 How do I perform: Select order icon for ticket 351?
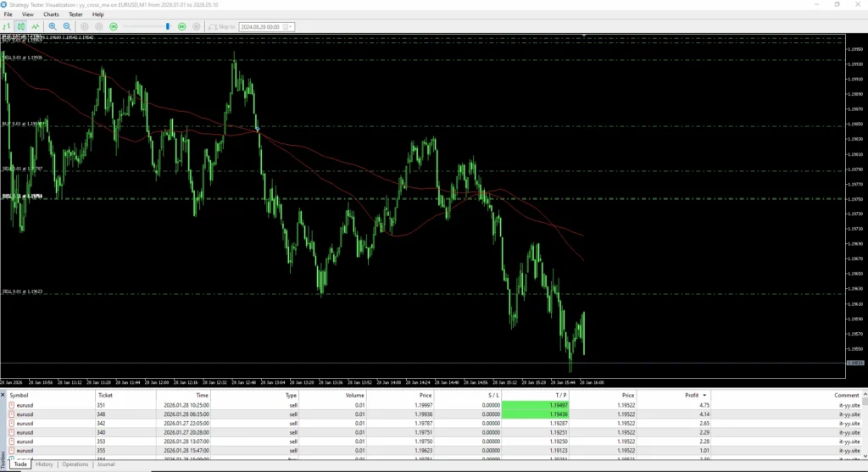pos(12,405)
